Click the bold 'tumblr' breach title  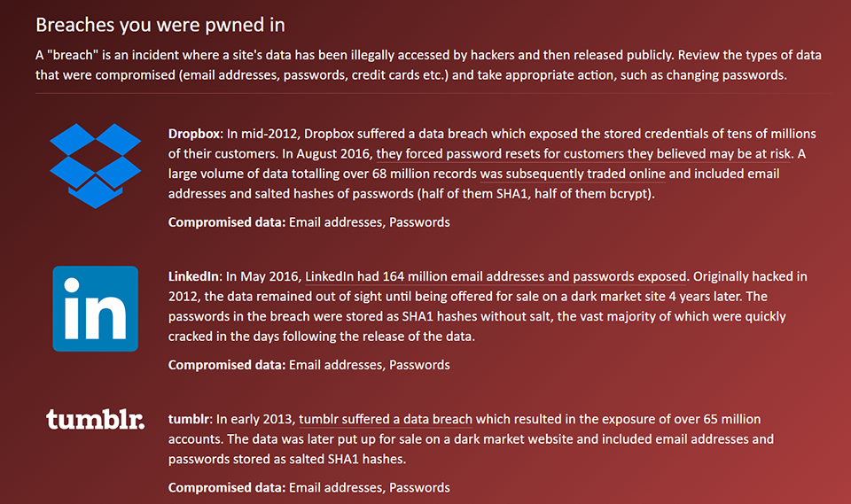[x=188, y=419]
